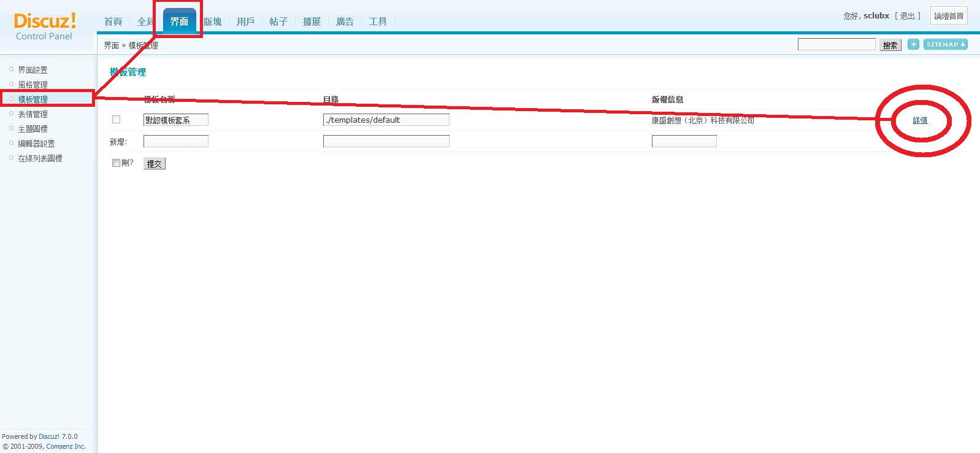This screenshot has width=980, height=453.
Task: Open 表情管理 in the sidebar
Action: tap(33, 114)
